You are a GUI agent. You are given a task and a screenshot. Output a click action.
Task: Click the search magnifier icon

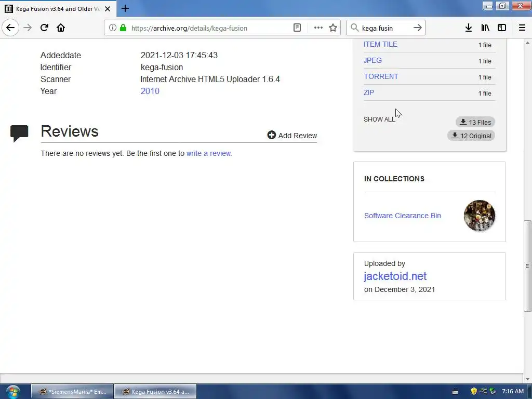354,28
